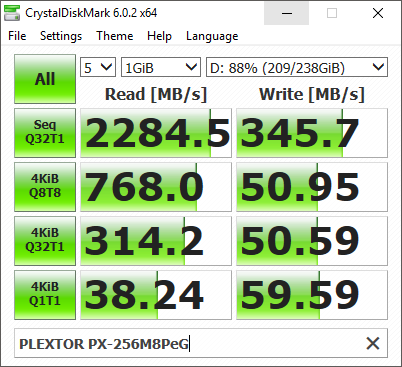Start the 4KiB Q1T1 test
This screenshot has width=402, height=367.
pyautogui.click(x=45, y=295)
